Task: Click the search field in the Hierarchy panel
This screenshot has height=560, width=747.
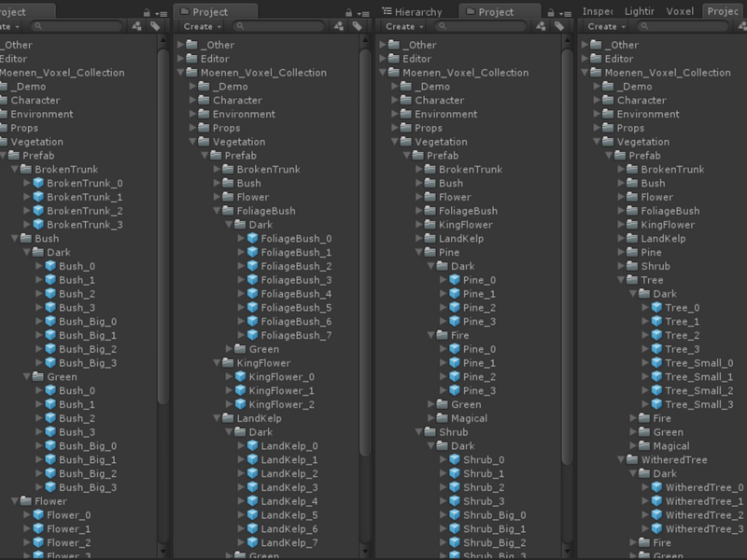Action: [x=481, y=26]
